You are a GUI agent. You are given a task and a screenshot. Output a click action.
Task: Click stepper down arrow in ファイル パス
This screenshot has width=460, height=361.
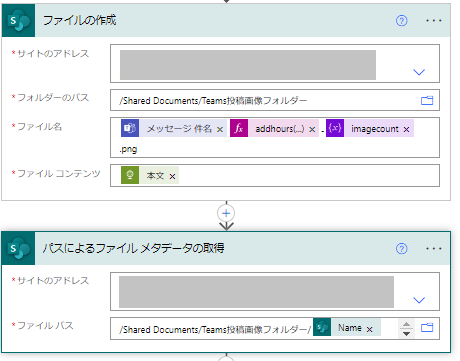(x=406, y=333)
